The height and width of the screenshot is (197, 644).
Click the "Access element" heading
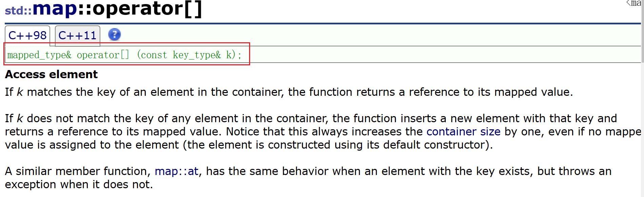(x=51, y=74)
